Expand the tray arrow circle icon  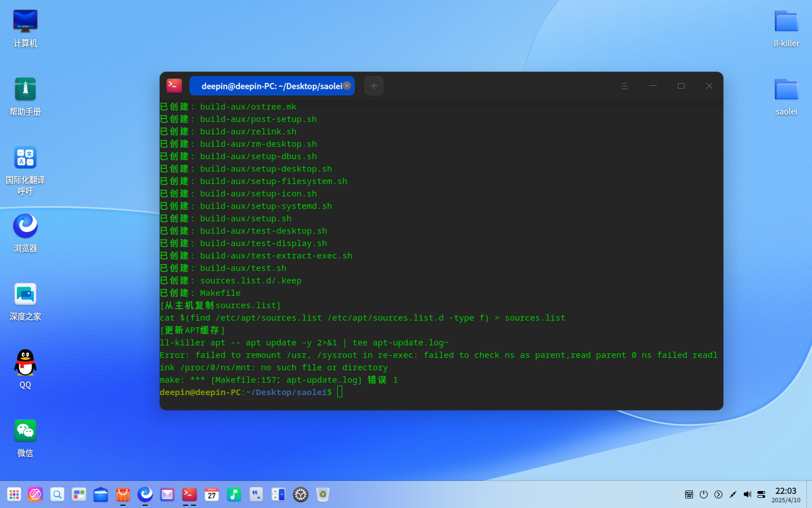pyautogui.click(x=718, y=494)
